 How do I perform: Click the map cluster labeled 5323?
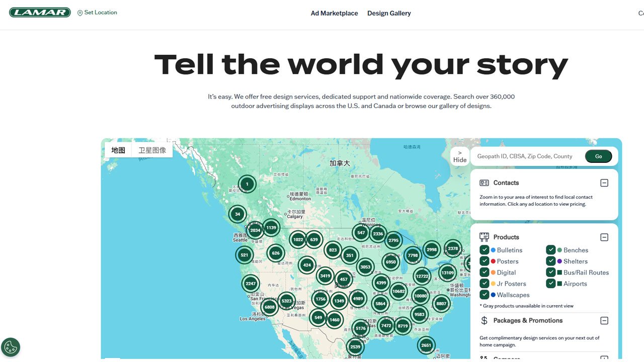[287, 301]
